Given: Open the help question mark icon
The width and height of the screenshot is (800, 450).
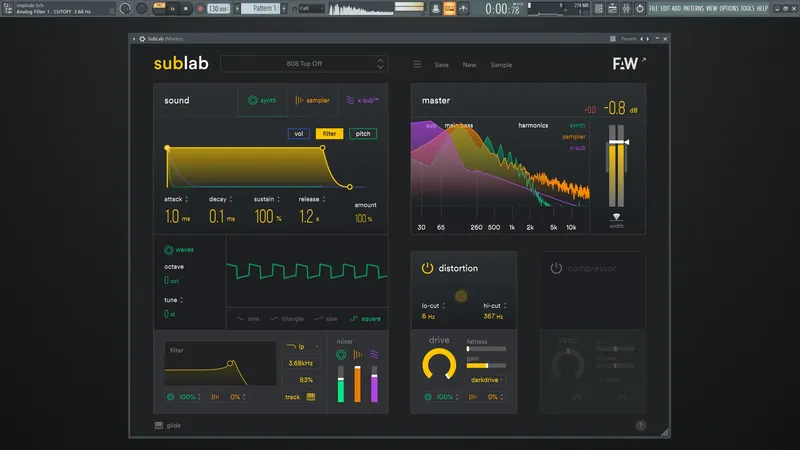Looking at the screenshot, I should coord(641,426).
